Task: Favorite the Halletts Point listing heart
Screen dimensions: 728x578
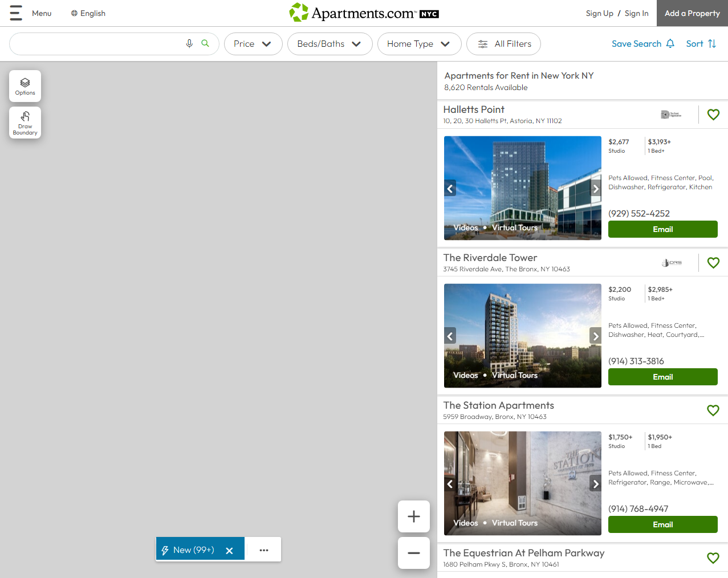Action: coord(713,115)
